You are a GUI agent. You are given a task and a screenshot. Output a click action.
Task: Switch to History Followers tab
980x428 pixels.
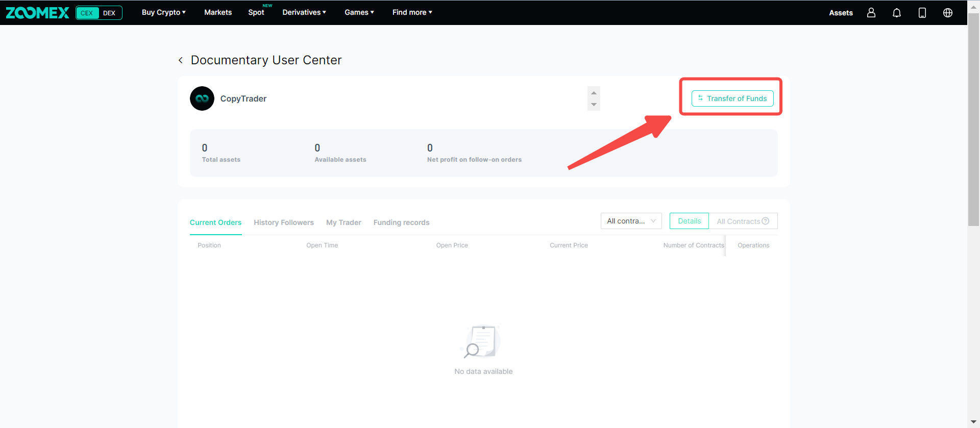[284, 222]
